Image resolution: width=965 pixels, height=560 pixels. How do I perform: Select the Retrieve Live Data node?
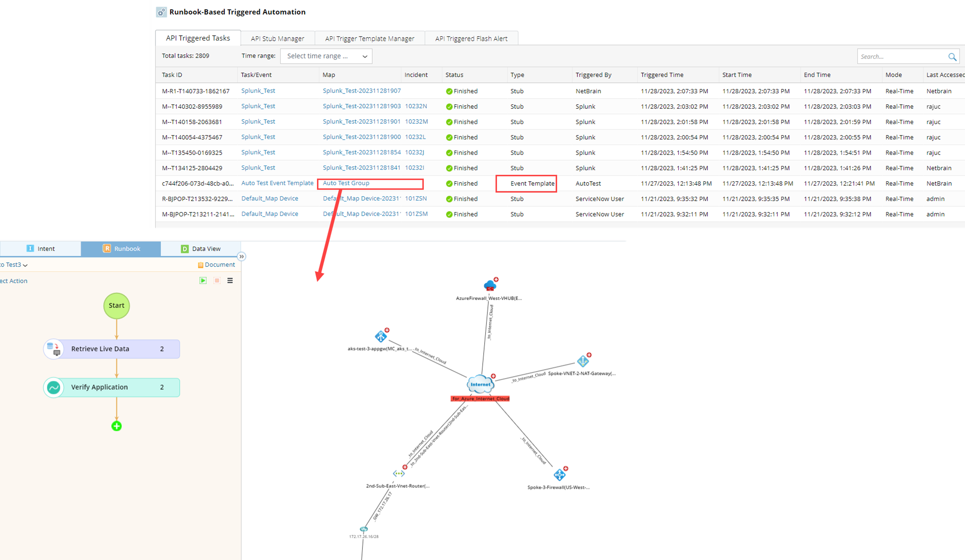click(111, 349)
